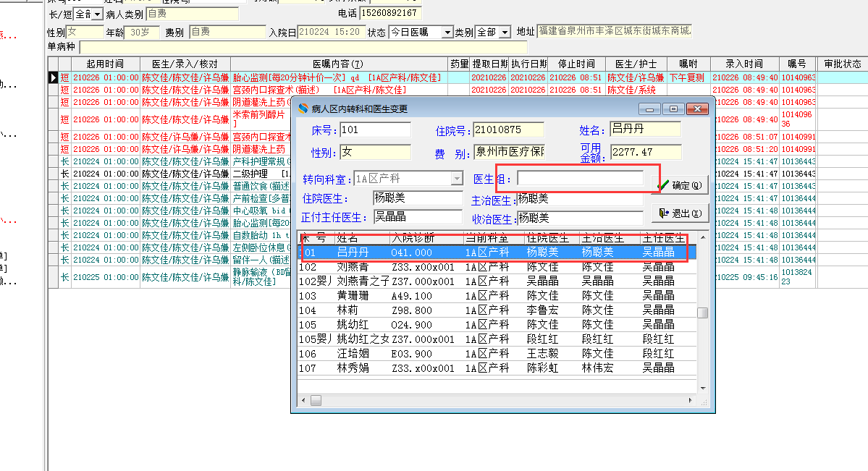868x471 pixels.
Task: Click the 电话 field 15260892167
Action: tap(390, 13)
